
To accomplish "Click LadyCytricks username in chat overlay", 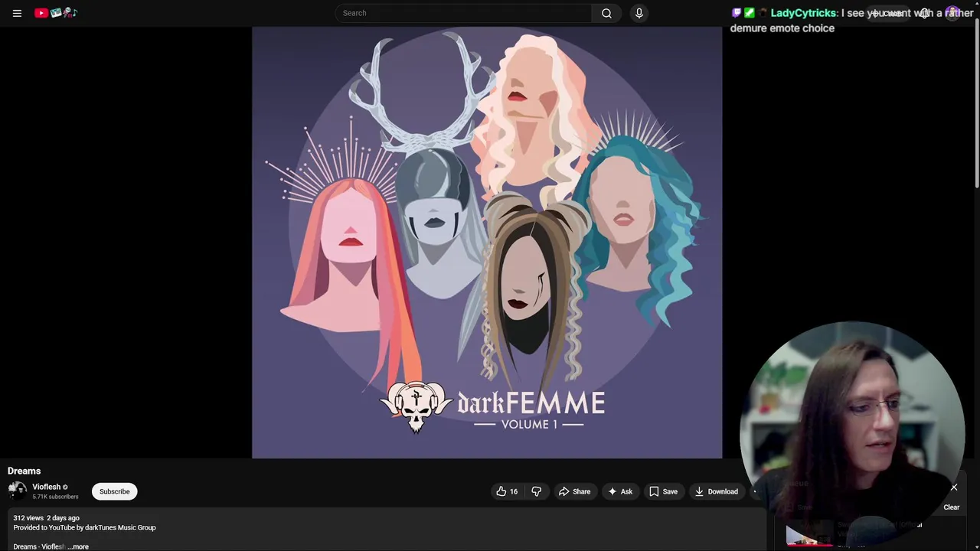I will 803,13.
